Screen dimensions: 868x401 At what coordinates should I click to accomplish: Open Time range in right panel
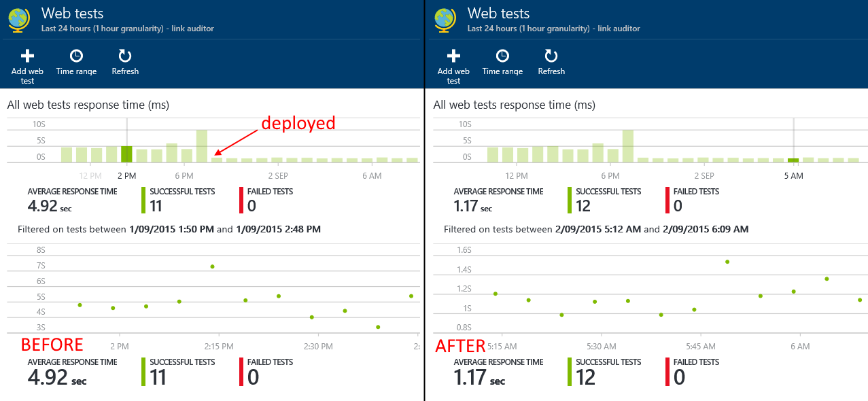click(x=502, y=62)
